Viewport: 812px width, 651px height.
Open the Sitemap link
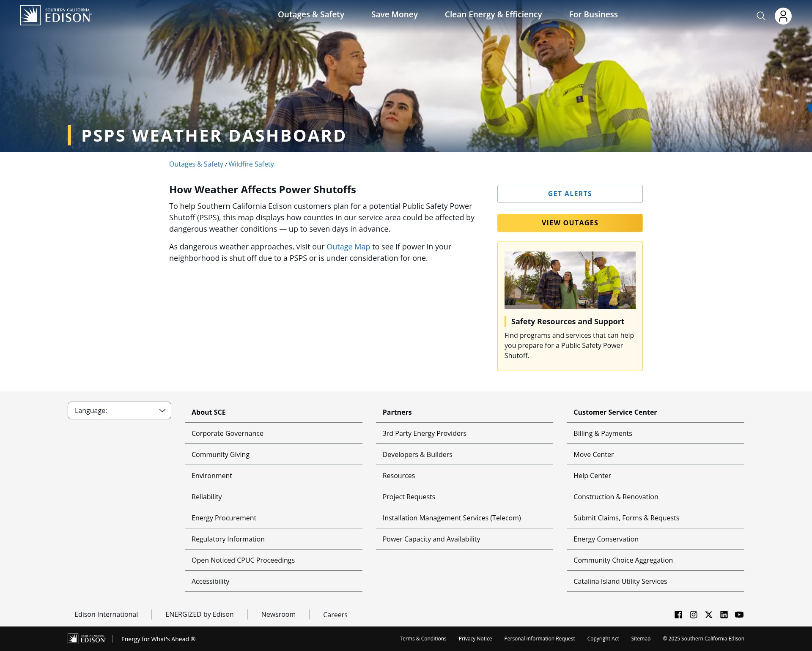click(x=641, y=638)
